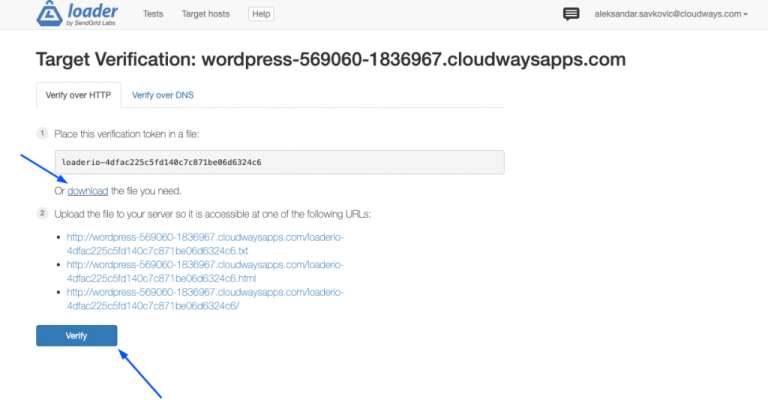Click the download file link

click(x=88, y=191)
